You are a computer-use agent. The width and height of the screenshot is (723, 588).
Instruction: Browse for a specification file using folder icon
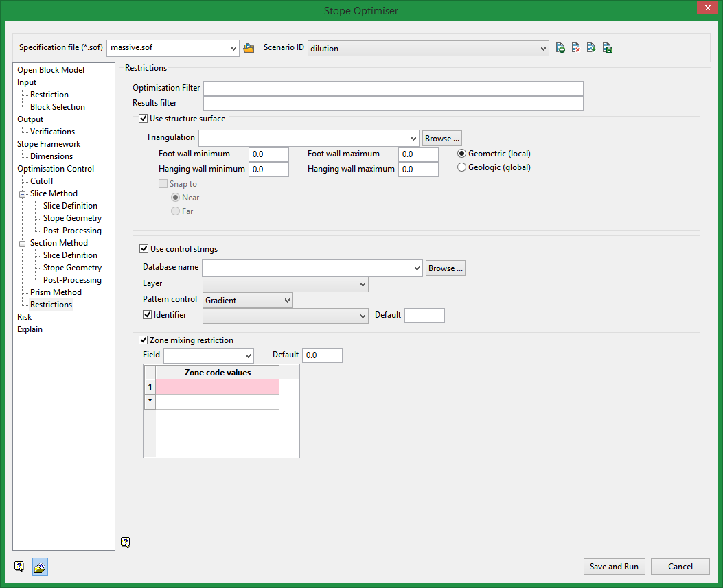249,48
